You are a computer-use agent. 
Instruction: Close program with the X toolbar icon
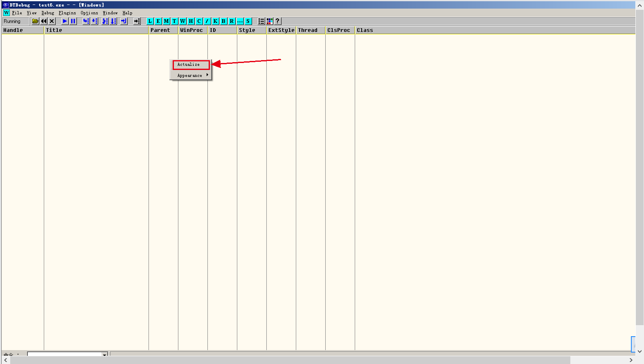click(x=52, y=21)
